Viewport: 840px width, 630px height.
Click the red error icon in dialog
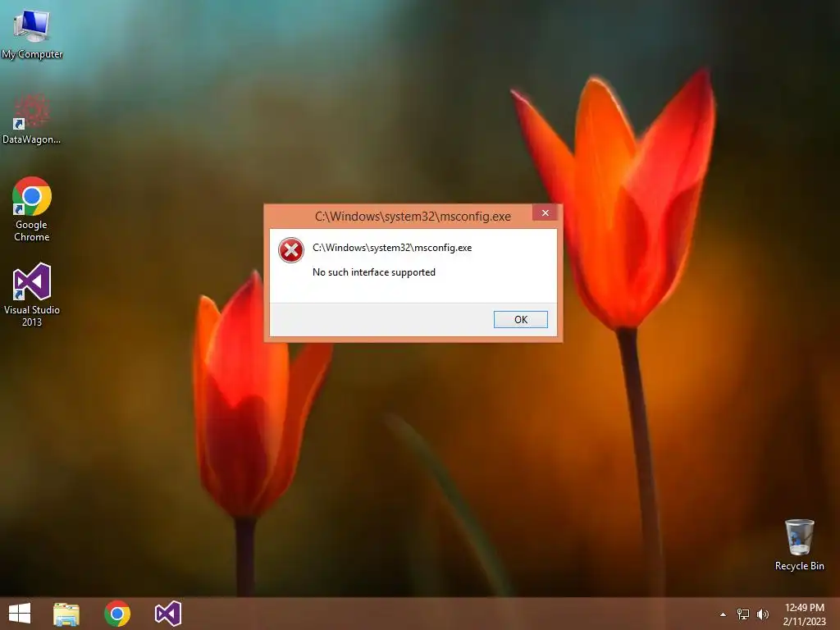click(x=291, y=250)
